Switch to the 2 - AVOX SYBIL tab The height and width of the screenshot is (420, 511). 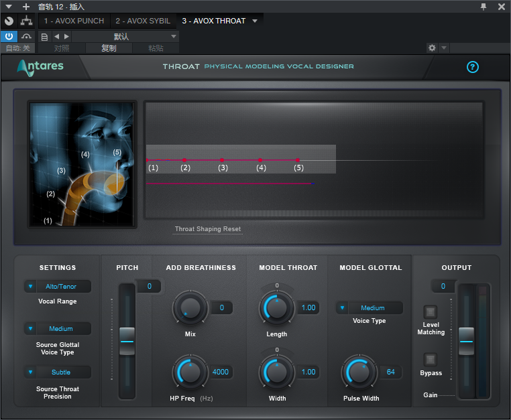pyautogui.click(x=143, y=21)
